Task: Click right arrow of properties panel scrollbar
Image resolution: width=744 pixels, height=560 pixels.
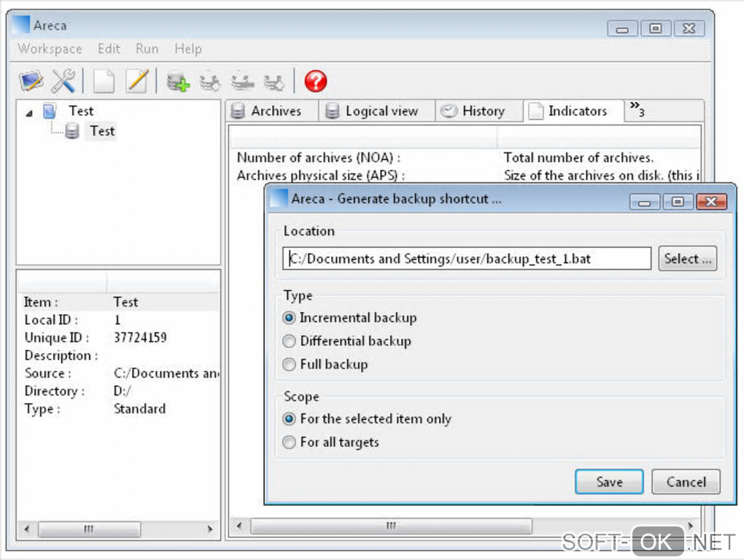Action: 210,529
